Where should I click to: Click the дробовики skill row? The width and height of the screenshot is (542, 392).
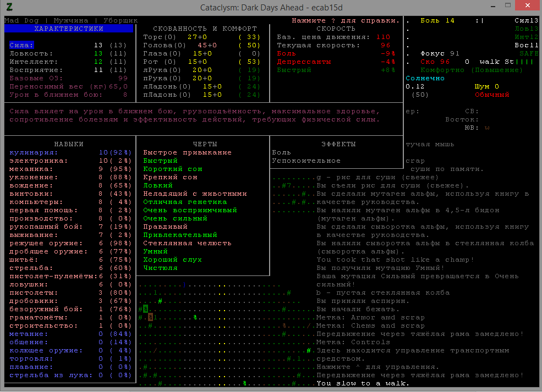pyautogui.click(x=70, y=301)
